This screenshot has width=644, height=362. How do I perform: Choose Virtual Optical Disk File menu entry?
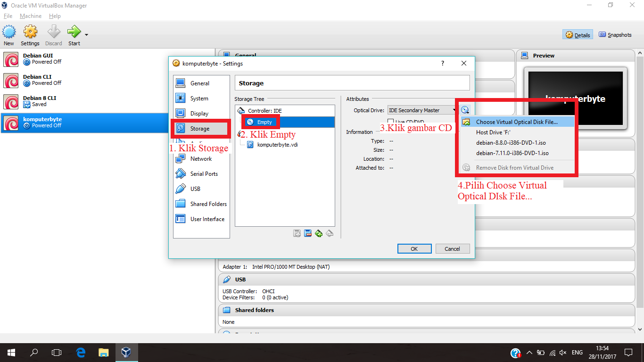click(x=518, y=122)
